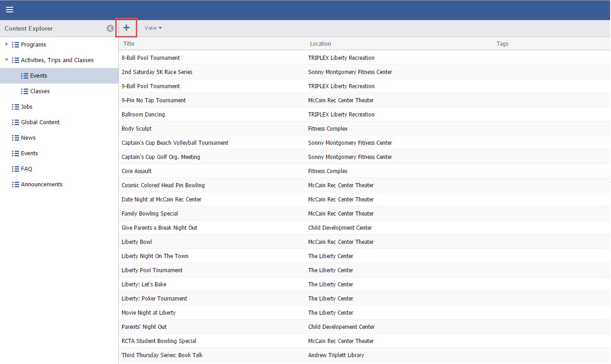611x364 pixels.
Task: Sort by Location column header
Action: [x=320, y=44]
